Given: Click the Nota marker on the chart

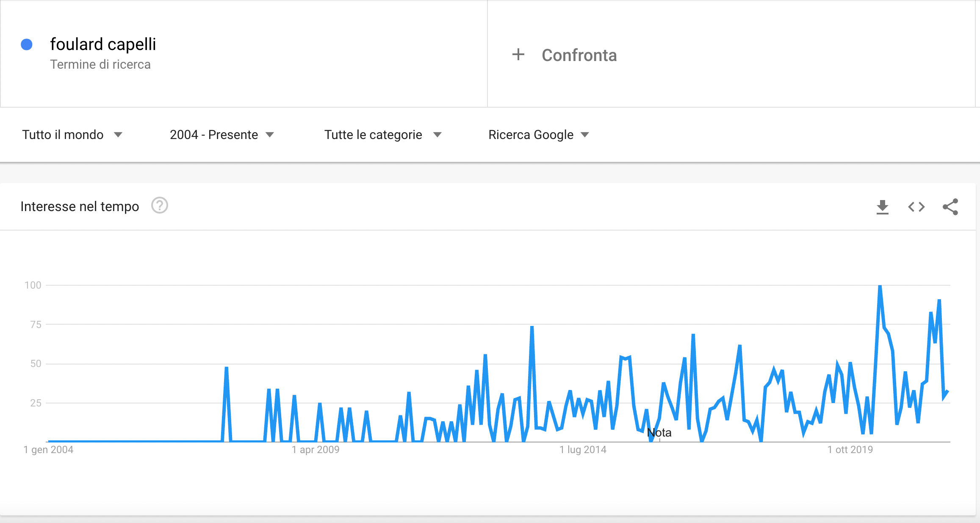Looking at the screenshot, I should [659, 433].
